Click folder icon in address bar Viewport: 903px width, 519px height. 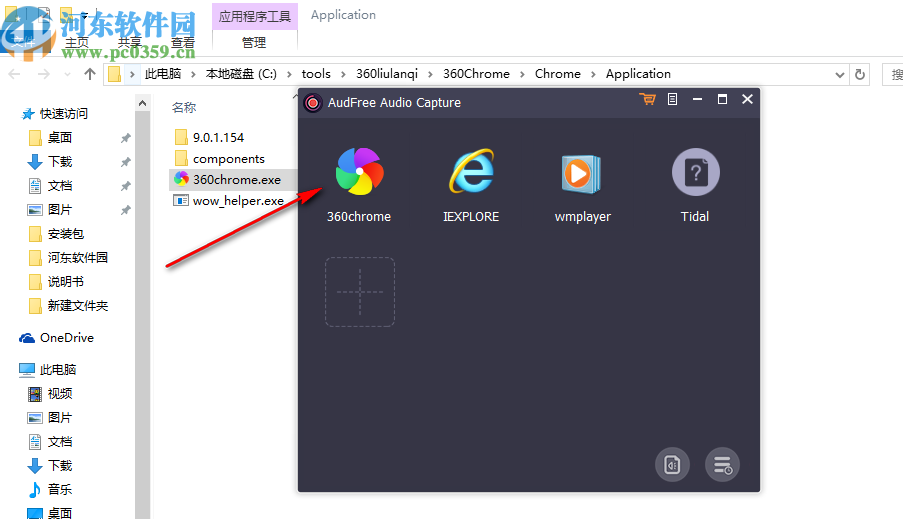(x=115, y=74)
